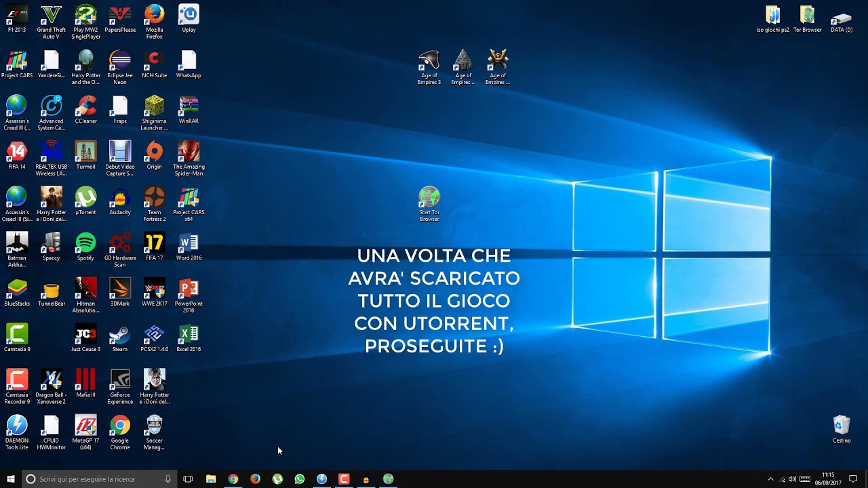Screen dimensions: 868x488
Task: Select PCSX2 1.4.0 desktop icon
Action: pos(155,338)
